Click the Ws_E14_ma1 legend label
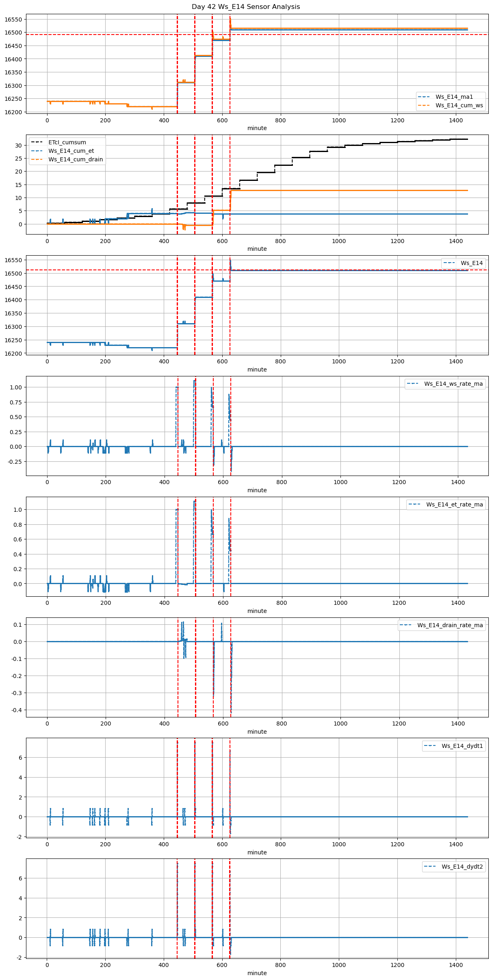The height and width of the screenshot is (980, 492). tap(454, 97)
